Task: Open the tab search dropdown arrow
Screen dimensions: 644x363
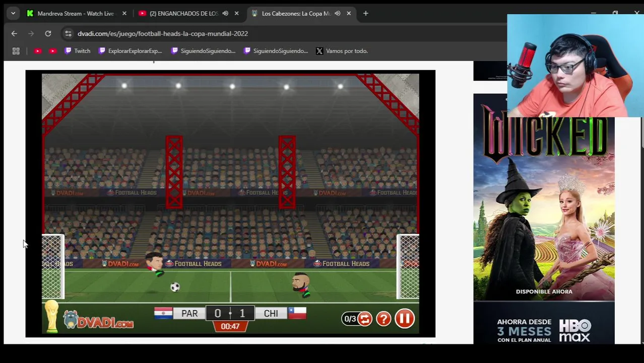Action: (13, 14)
